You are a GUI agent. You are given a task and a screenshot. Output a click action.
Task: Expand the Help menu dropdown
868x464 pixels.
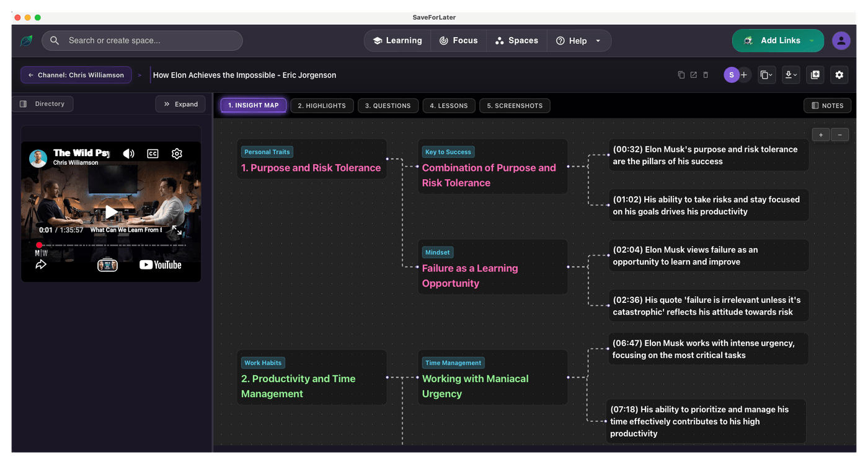click(x=598, y=41)
